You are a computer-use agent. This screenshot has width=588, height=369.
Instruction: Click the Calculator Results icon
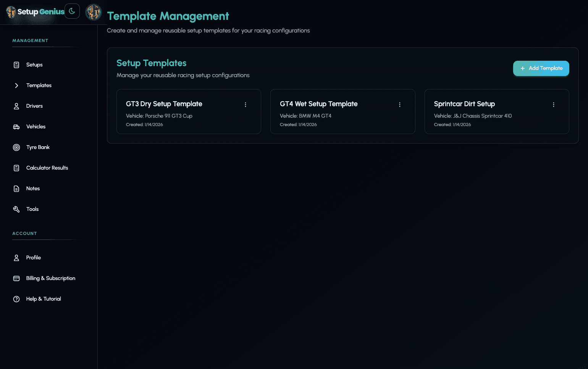coord(16,168)
